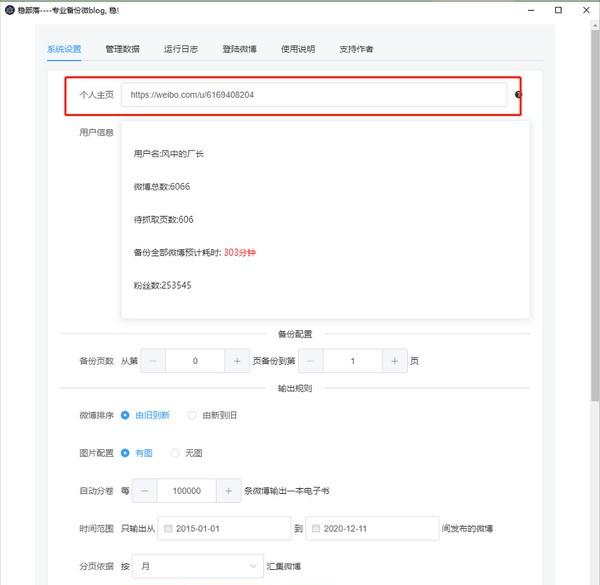Open the 使用说明 tab
Screen dimensions: 600x585
298,49
